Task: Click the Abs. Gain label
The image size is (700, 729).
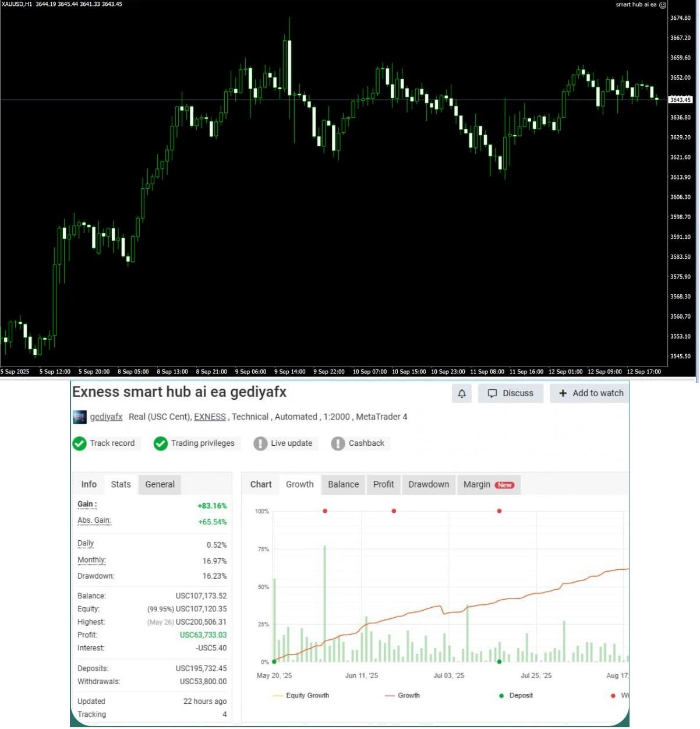Action: coord(94,521)
